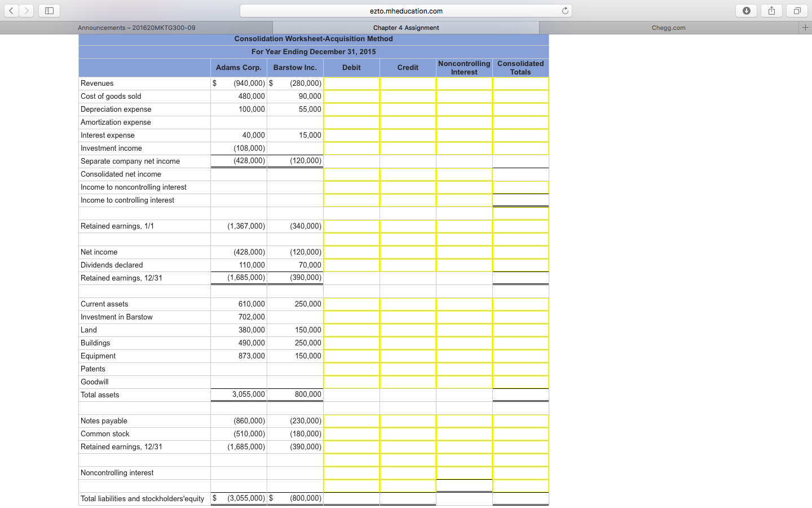The height and width of the screenshot is (508, 812).
Task: Focus the ezto.mheducation.com address bar
Action: pyautogui.click(x=406, y=11)
